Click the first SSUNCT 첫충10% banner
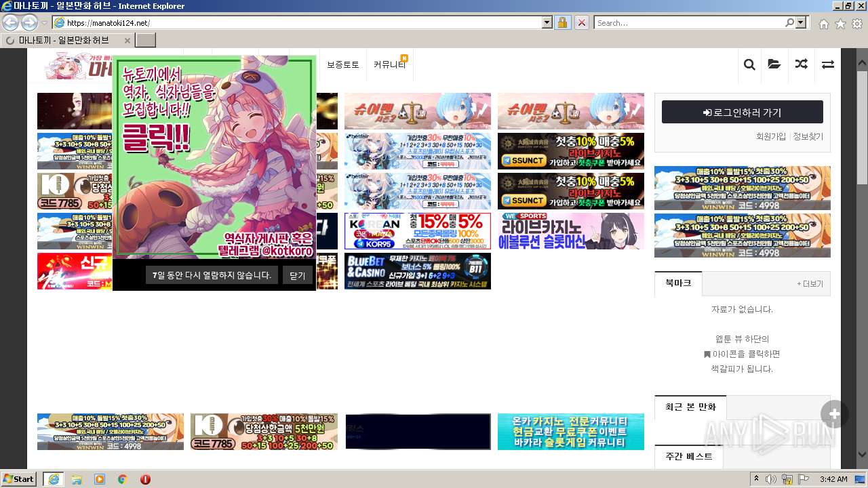868x488 pixels. pos(571,151)
